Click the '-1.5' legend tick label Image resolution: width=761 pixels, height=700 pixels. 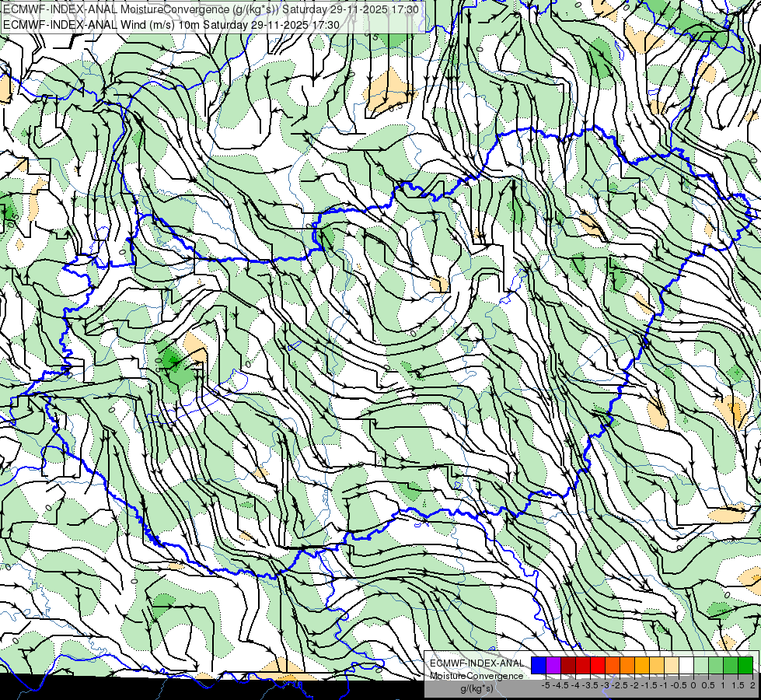click(x=650, y=685)
